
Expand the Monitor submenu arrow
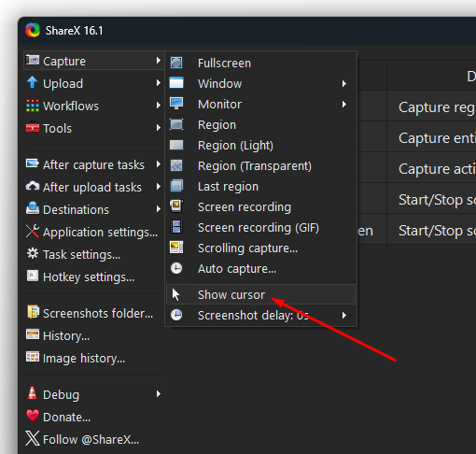click(x=344, y=104)
